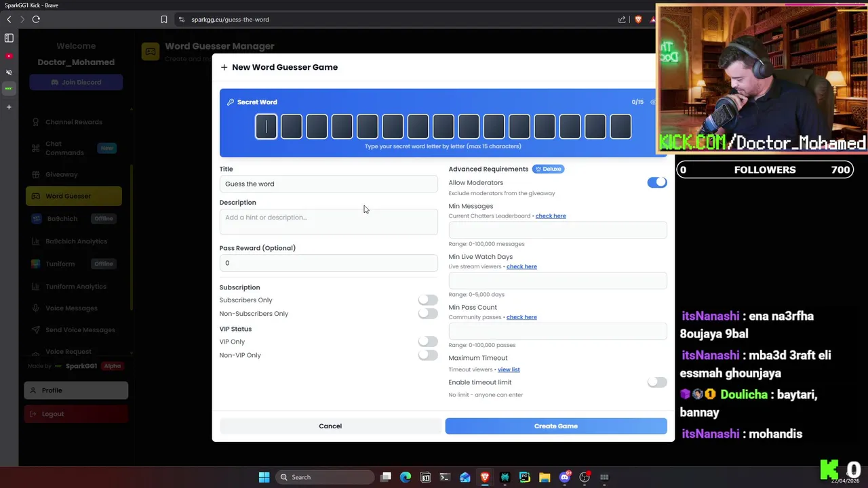Screen dimensions: 868x488
Task: Open Outlook from the taskbar
Action: [x=465, y=477]
